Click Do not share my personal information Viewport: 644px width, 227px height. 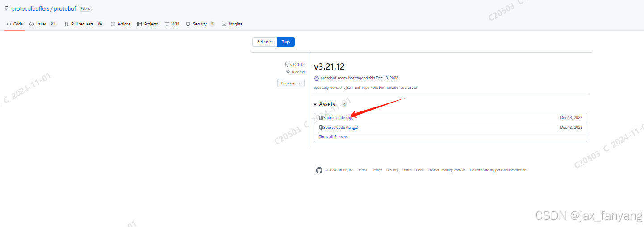point(498,170)
